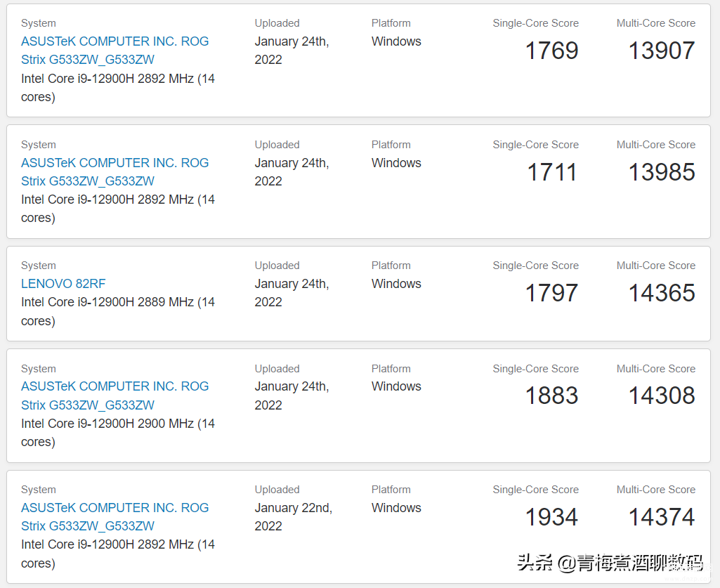
Task: Click Windows platform in the 1769 score card
Action: click(396, 41)
